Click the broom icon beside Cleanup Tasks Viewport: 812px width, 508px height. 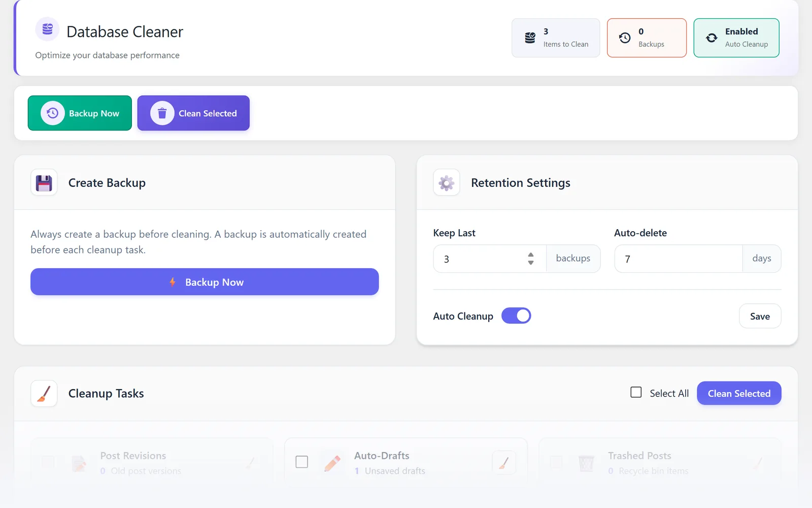click(44, 393)
